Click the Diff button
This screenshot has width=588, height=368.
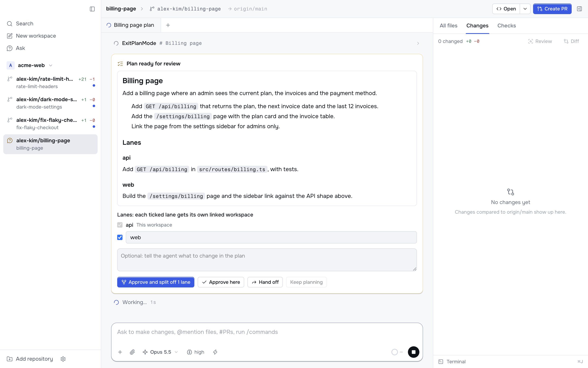[571, 41]
